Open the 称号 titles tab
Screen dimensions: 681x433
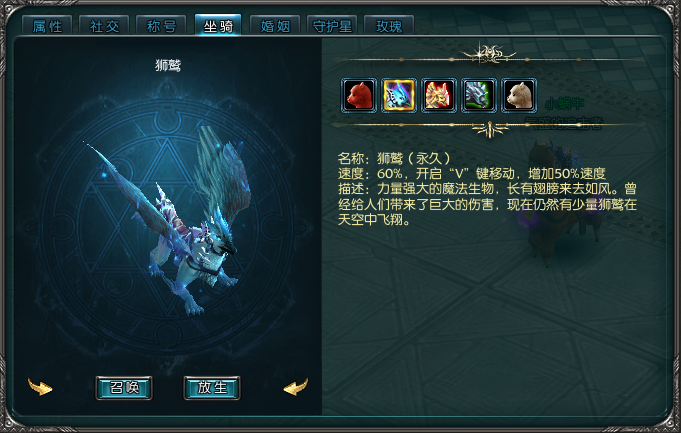161,26
